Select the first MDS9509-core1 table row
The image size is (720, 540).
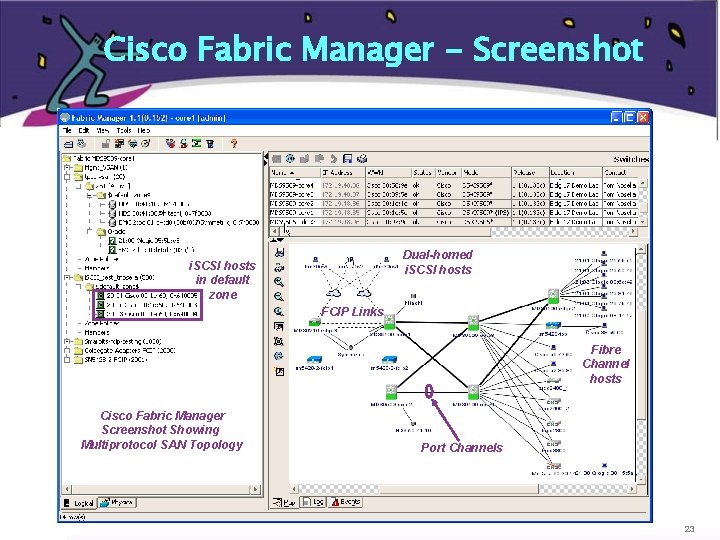click(x=454, y=186)
